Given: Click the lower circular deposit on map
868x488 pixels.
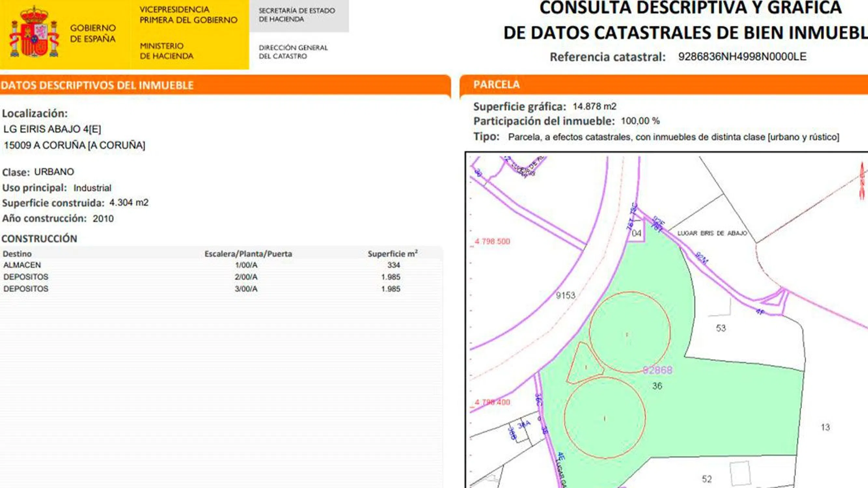Looking at the screenshot, I should 604,418.
